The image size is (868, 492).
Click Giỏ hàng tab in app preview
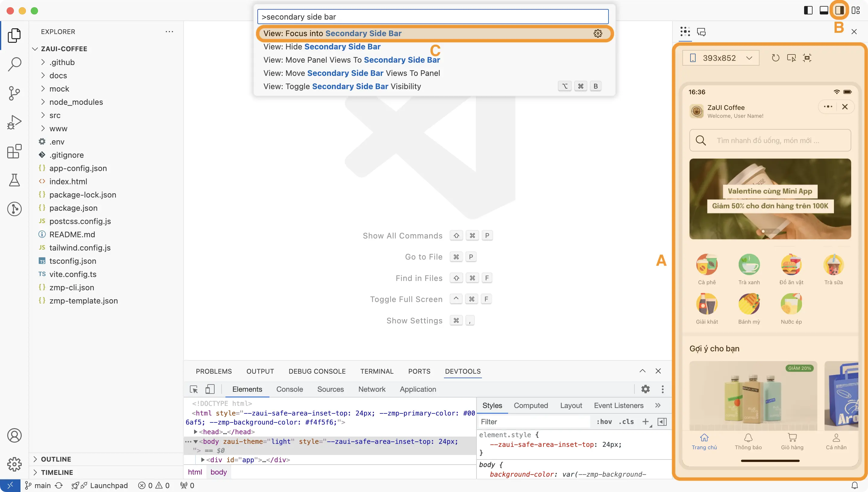coord(792,441)
